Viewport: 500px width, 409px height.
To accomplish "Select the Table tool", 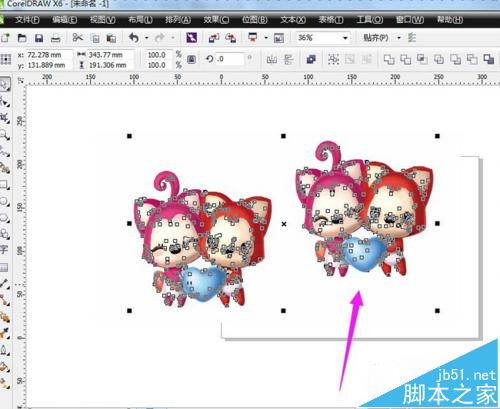I will (4, 267).
